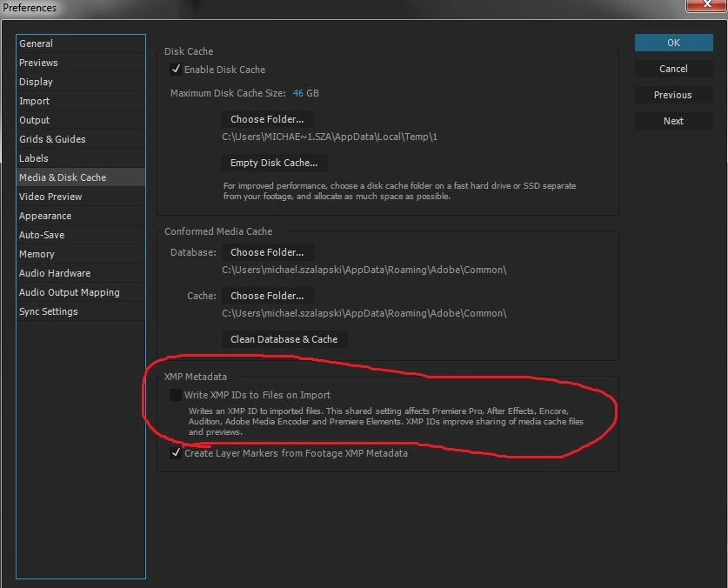728x588 pixels.
Task: Select Labels in the sidebar
Action: tap(81, 158)
